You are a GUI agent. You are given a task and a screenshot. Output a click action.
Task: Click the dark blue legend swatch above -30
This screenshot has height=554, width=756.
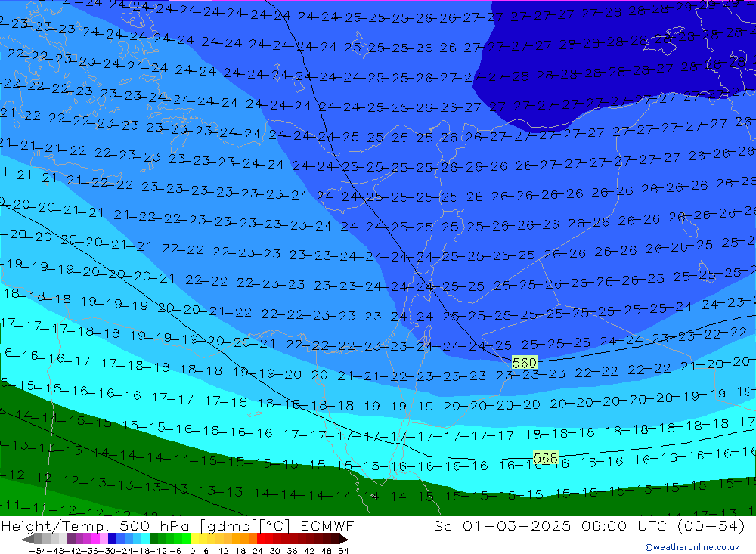(112, 539)
